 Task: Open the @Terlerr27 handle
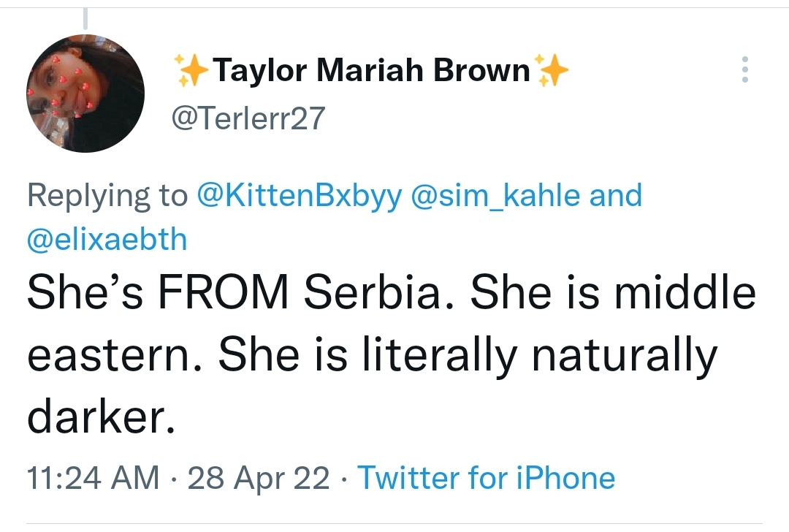click(248, 118)
